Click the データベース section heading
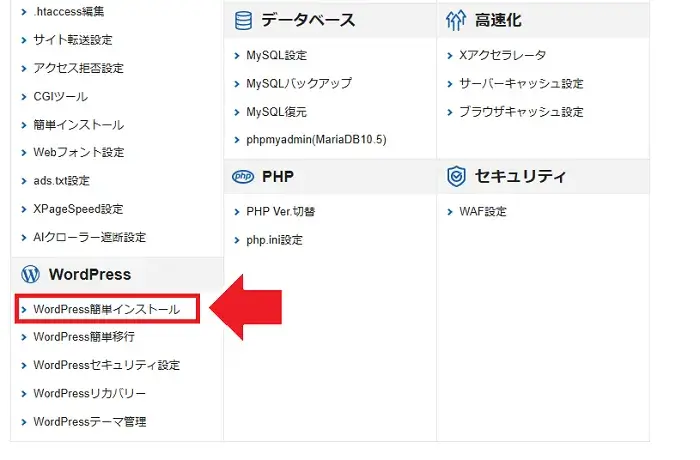Screen dimensions: 700x460 click(x=308, y=21)
